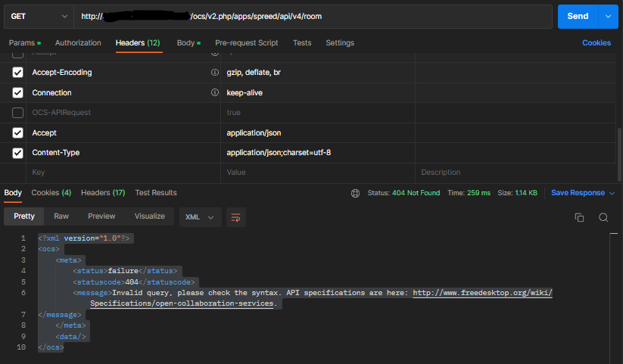Click the response time 259 ms
Image resolution: width=623 pixels, height=364 pixels.
[478, 193]
